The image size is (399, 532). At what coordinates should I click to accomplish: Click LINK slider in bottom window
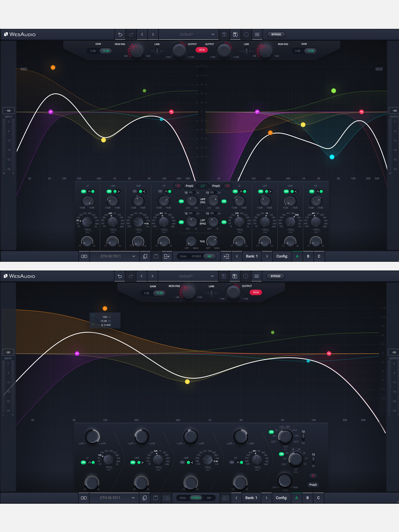pos(211,293)
